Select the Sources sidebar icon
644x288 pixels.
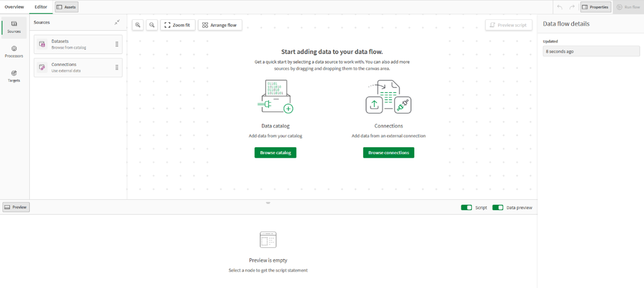pos(14,27)
